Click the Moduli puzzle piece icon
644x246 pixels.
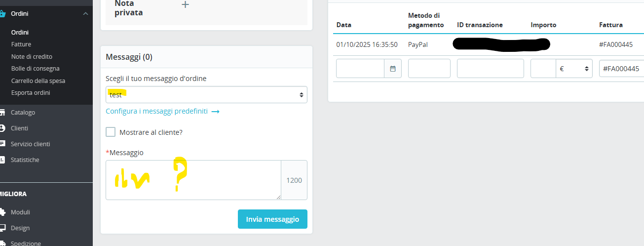click(2, 212)
